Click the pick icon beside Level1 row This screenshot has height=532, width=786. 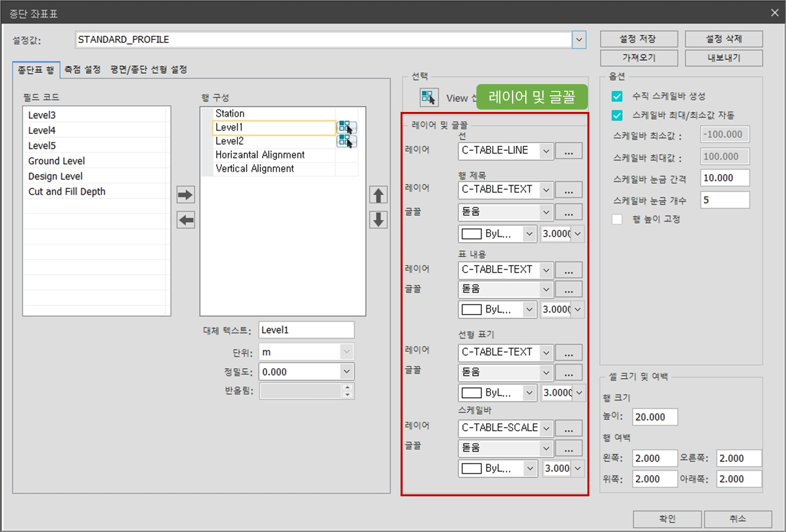(x=346, y=128)
